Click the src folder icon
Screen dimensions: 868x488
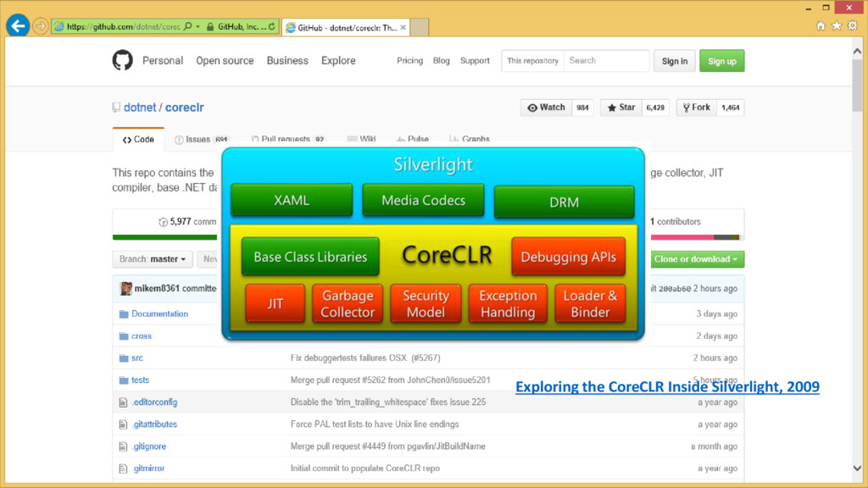pyautogui.click(x=124, y=358)
